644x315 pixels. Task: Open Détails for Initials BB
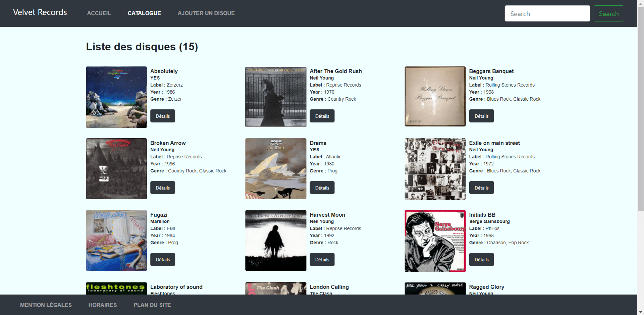pos(481,260)
